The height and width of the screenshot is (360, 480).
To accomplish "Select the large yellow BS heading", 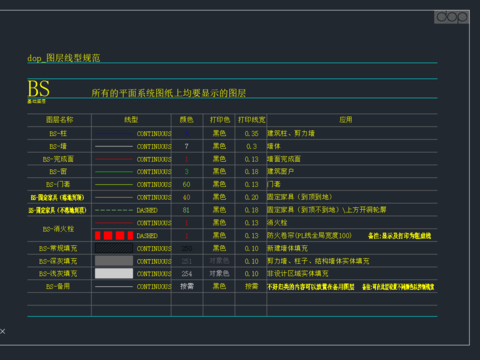I will (39, 89).
